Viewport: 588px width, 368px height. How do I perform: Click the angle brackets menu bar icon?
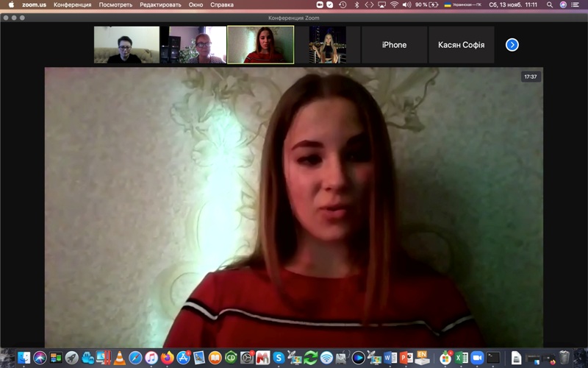pyautogui.click(x=369, y=5)
